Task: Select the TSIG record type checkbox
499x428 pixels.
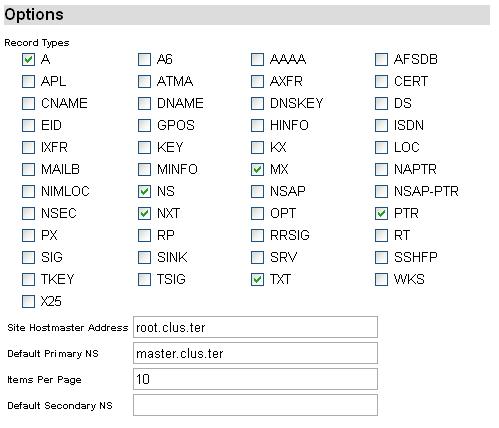Action: pyautogui.click(x=144, y=280)
